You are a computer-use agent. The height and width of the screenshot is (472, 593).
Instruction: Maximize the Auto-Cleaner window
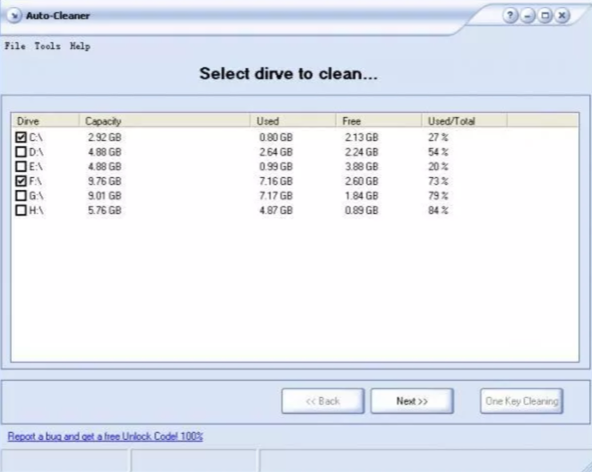click(x=545, y=16)
